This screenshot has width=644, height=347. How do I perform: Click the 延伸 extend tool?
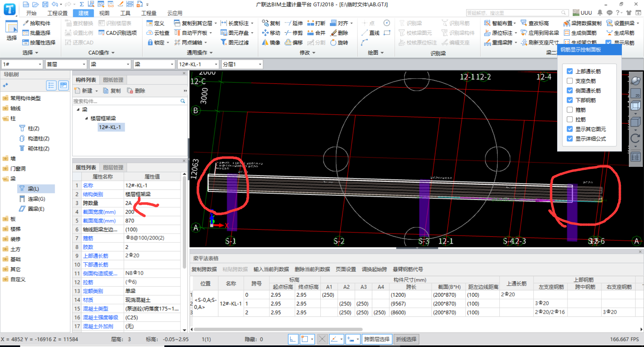[x=293, y=23]
